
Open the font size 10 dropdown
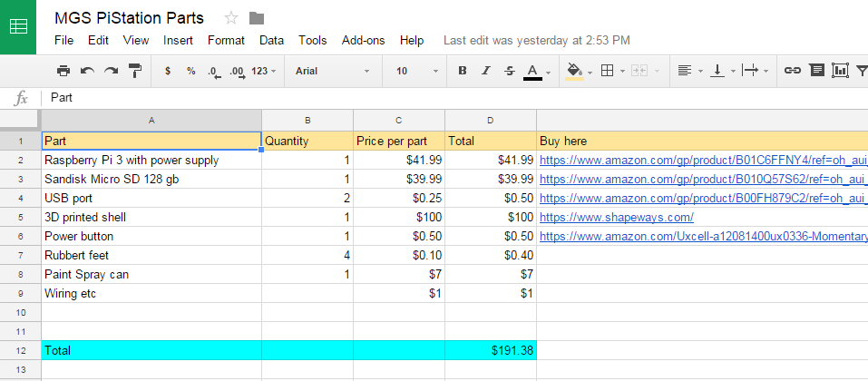coord(417,71)
